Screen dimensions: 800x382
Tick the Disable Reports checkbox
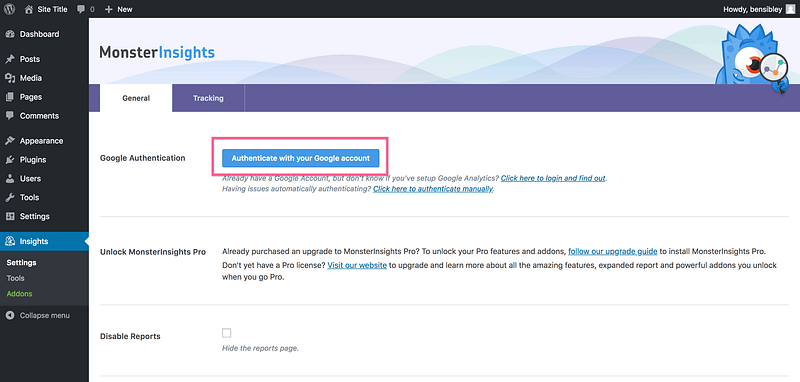[x=227, y=333]
